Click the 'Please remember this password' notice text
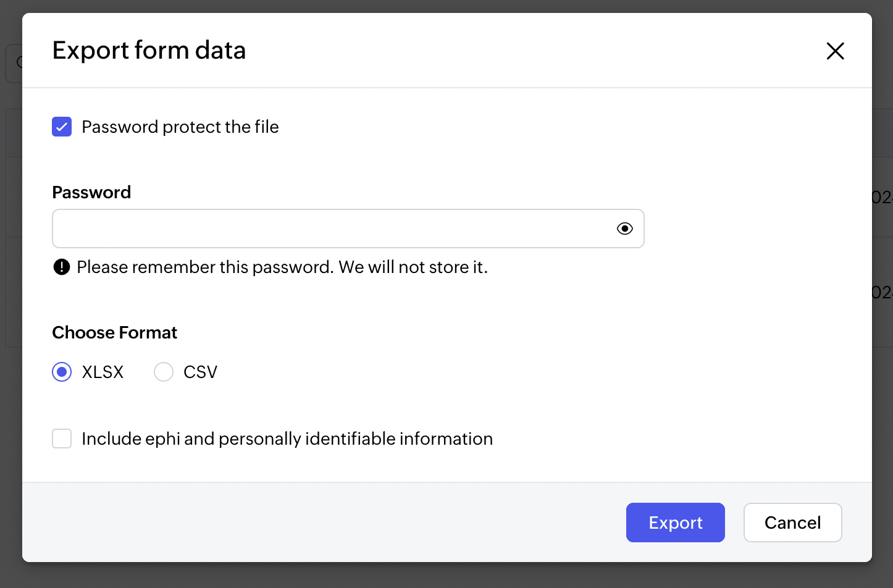Viewport: 893px width, 588px height. point(282,267)
